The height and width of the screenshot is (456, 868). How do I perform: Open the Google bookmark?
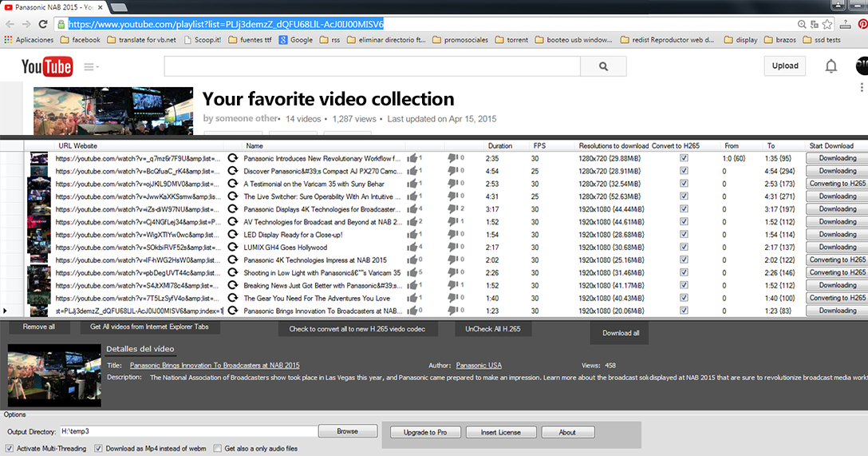(296, 40)
